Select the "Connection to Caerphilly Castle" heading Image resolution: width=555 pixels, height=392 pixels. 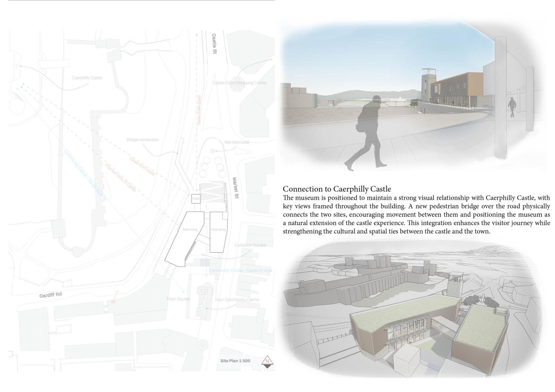pos(336,189)
